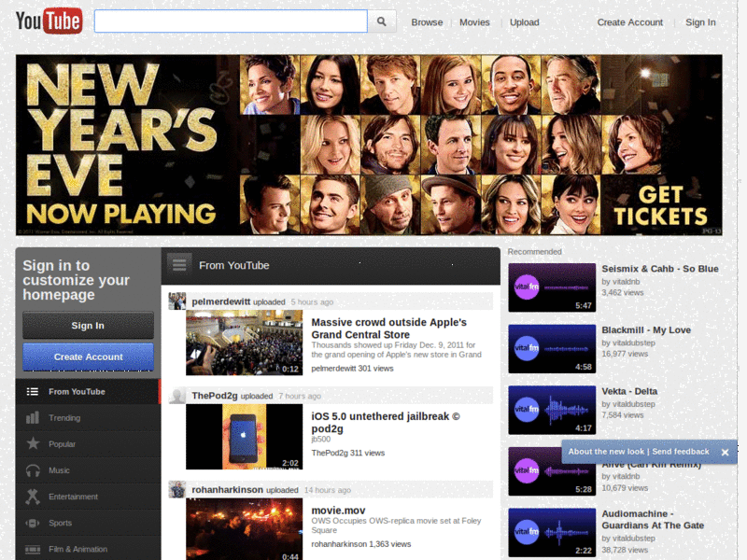The width and height of the screenshot is (747, 560).
Task: Click About the new look link
Action: point(606,452)
